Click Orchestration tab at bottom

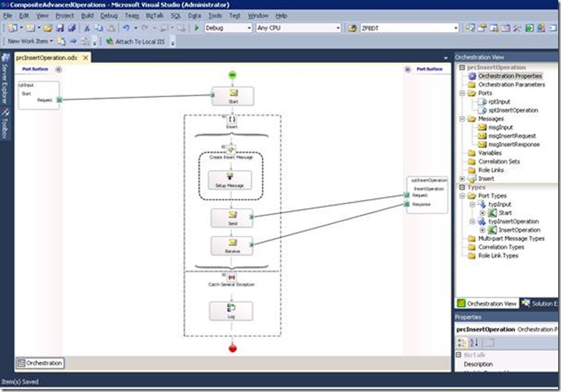point(40,363)
